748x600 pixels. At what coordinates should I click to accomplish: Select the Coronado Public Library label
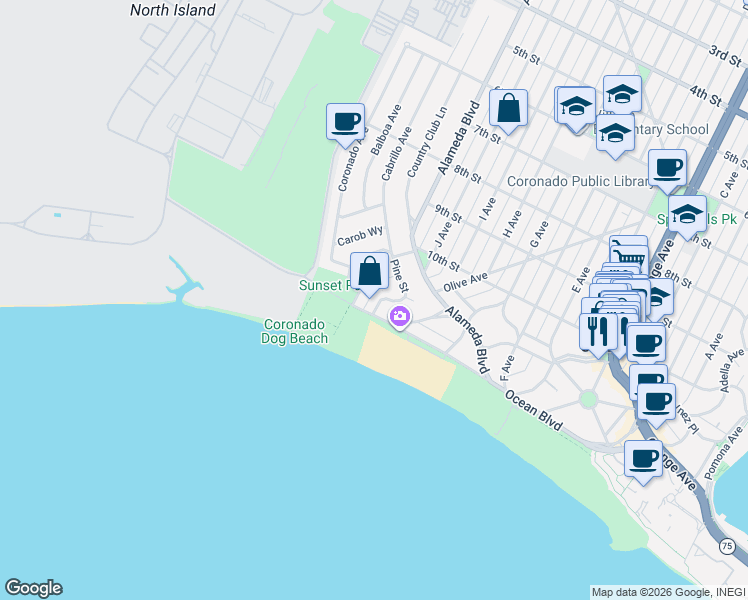580,181
